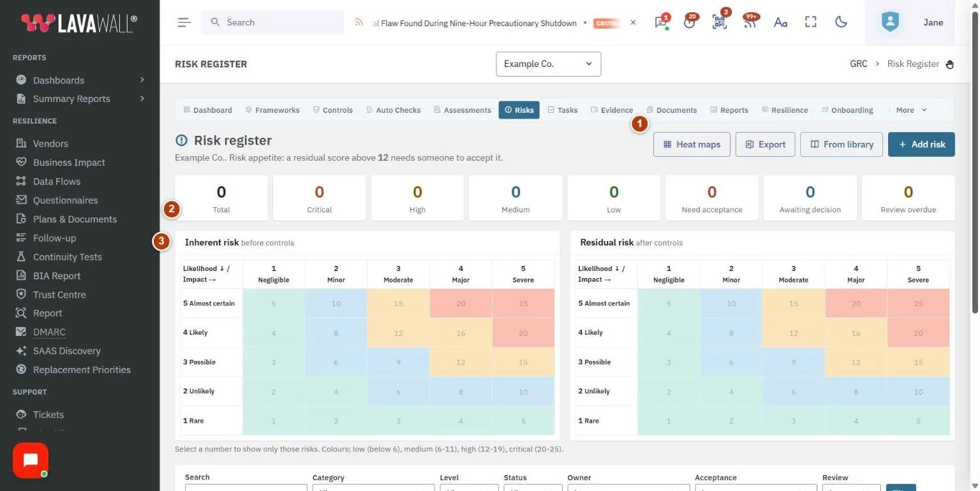980x491 pixels.
Task: Open the More tabs dropdown
Action: click(x=907, y=110)
